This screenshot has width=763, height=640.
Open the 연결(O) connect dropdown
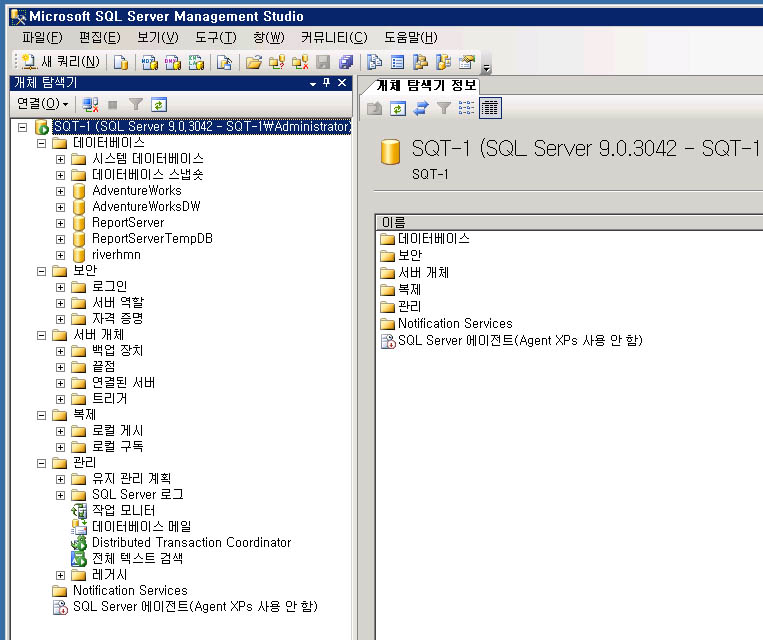coord(43,104)
